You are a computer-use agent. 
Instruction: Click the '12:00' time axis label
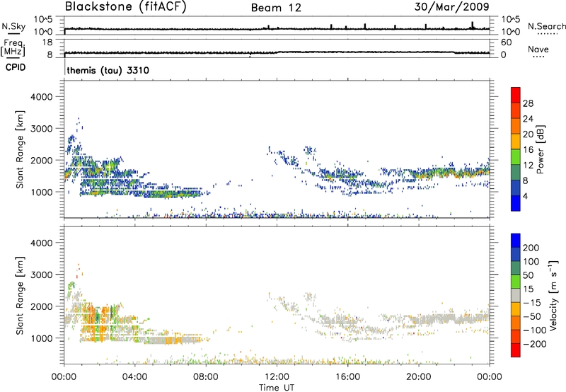point(277,377)
